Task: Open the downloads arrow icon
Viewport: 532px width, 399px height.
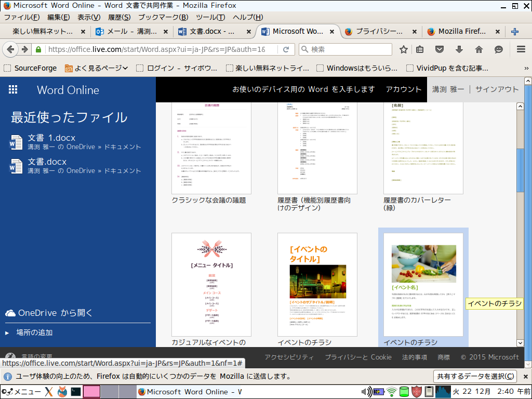Action: click(x=459, y=49)
